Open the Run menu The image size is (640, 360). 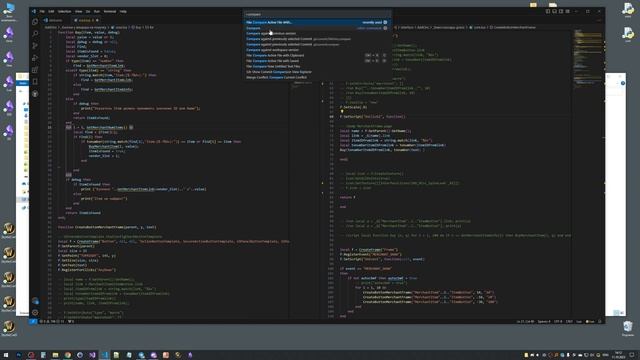(97, 11)
